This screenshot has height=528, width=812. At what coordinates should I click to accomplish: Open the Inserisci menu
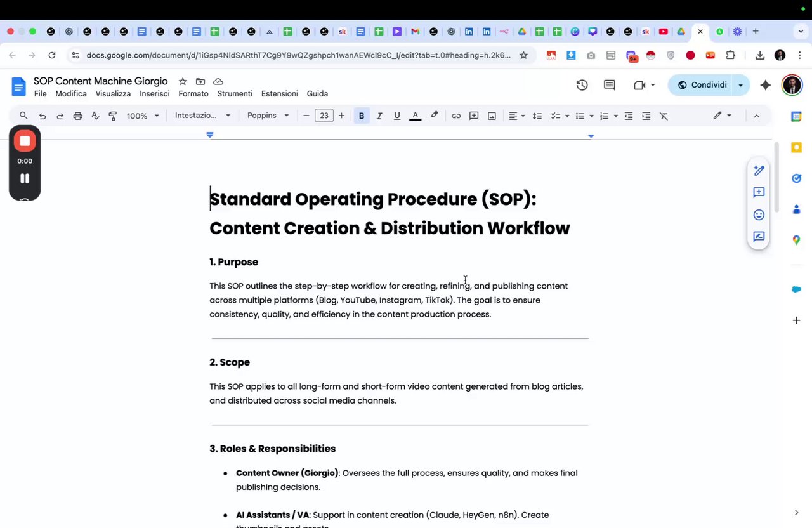pyautogui.click(x=155, y=94)
